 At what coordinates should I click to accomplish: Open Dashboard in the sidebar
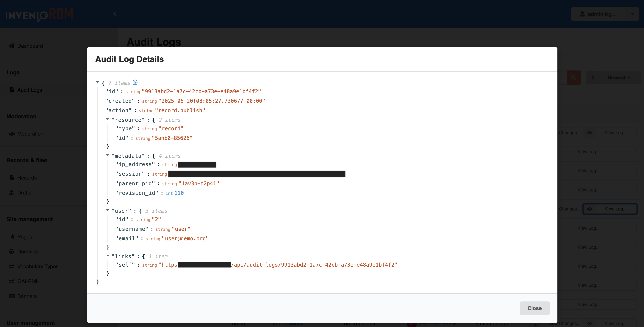[30, 46]
